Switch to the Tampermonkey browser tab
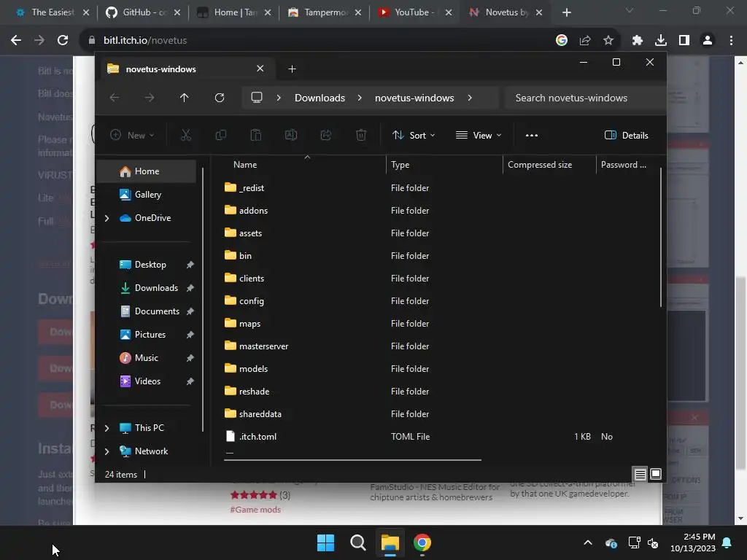This screenshot has height=560, width=747. click(x=324, y=12)
